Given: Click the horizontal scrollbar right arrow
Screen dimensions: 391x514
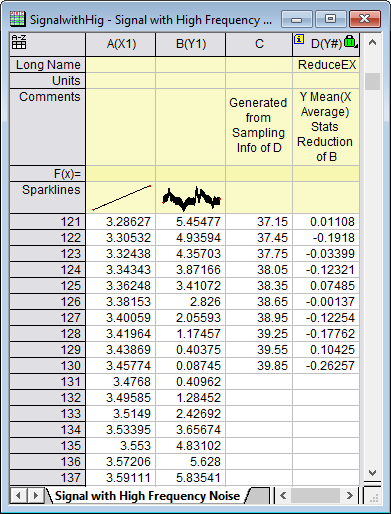Looking at the screenshot, I should [349, 496].
